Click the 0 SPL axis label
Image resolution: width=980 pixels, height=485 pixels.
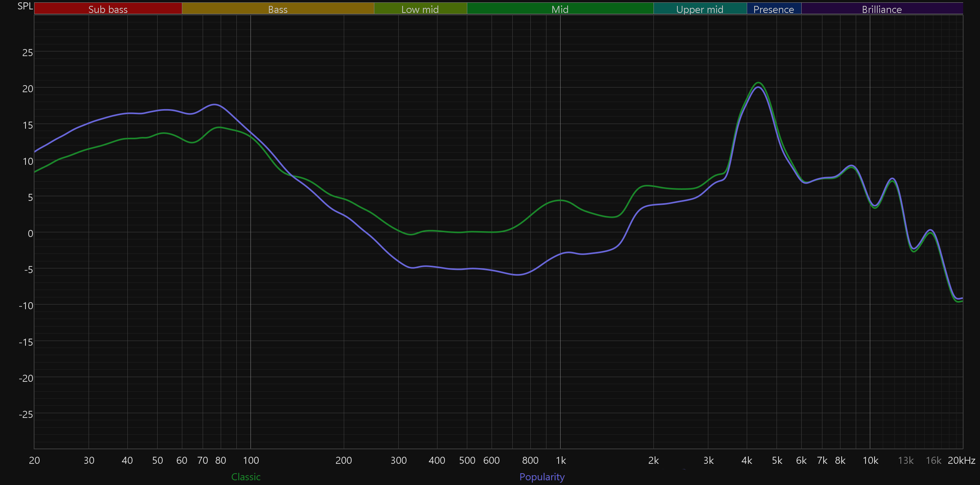coord(30,233)
